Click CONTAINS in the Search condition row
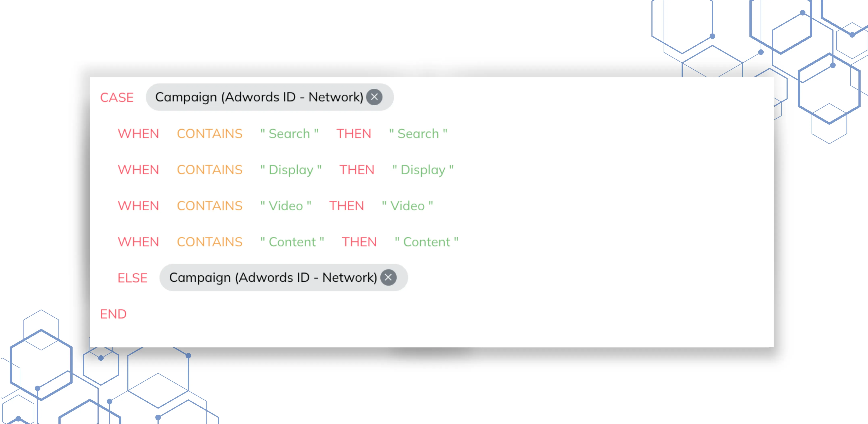This screenshot has height=424, width=868. pyautogui.click(x=209, y=134)
